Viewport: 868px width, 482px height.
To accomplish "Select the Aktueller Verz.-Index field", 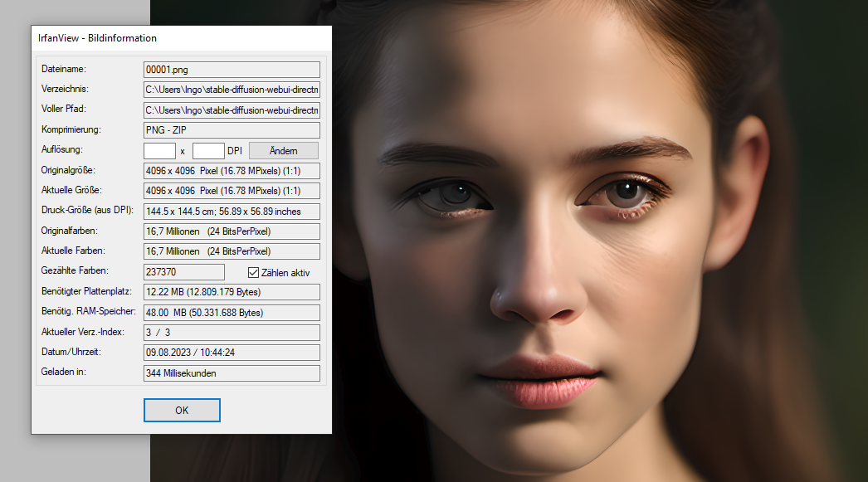I will point(232,333).
